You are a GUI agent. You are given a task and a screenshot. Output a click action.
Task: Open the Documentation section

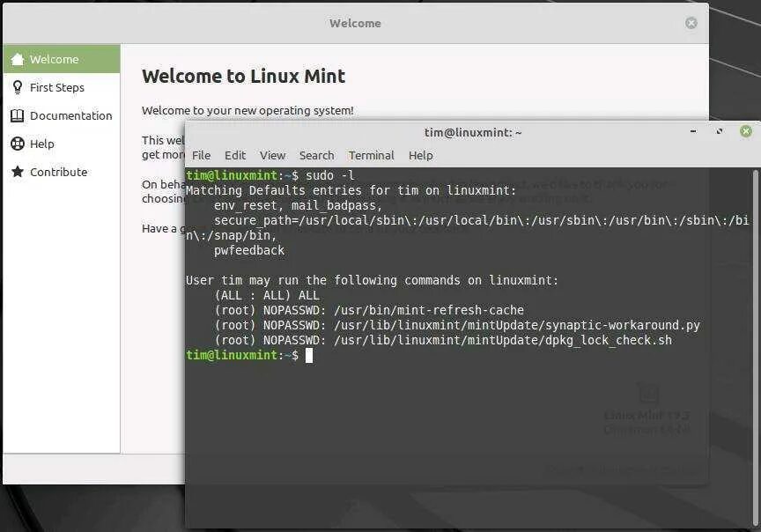coord(62,115)
